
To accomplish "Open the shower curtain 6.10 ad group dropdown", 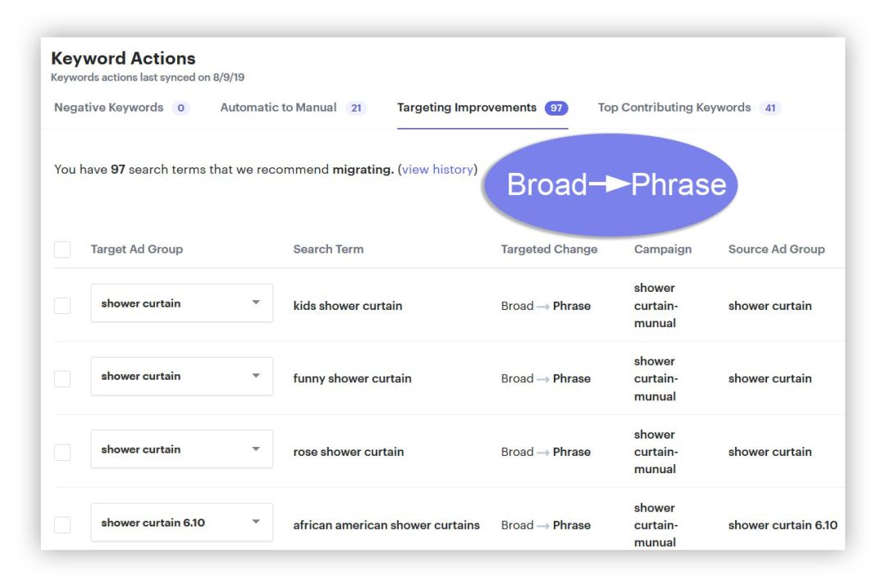I will click(x=181, y=522).
